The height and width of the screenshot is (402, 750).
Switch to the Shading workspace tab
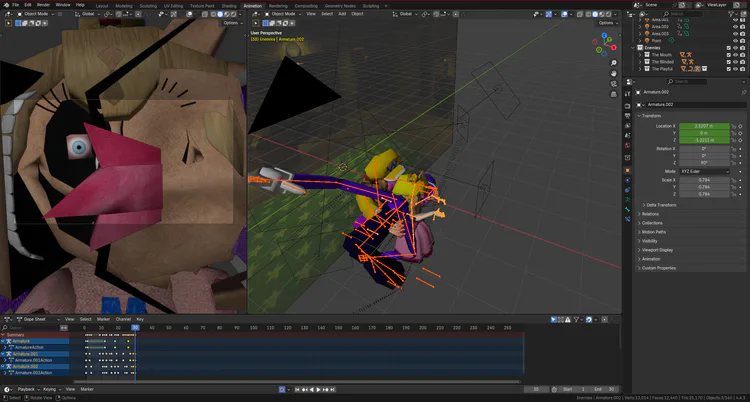click(x=229, y=6)
